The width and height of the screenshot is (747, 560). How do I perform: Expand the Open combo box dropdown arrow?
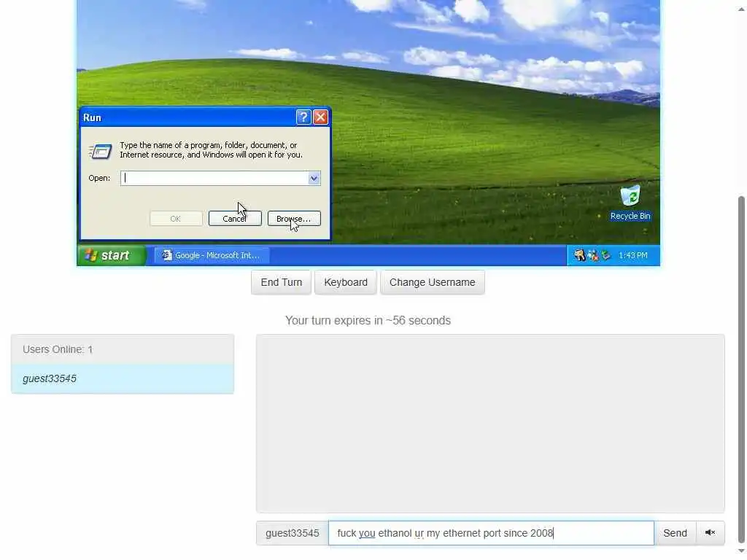[314, 179]
